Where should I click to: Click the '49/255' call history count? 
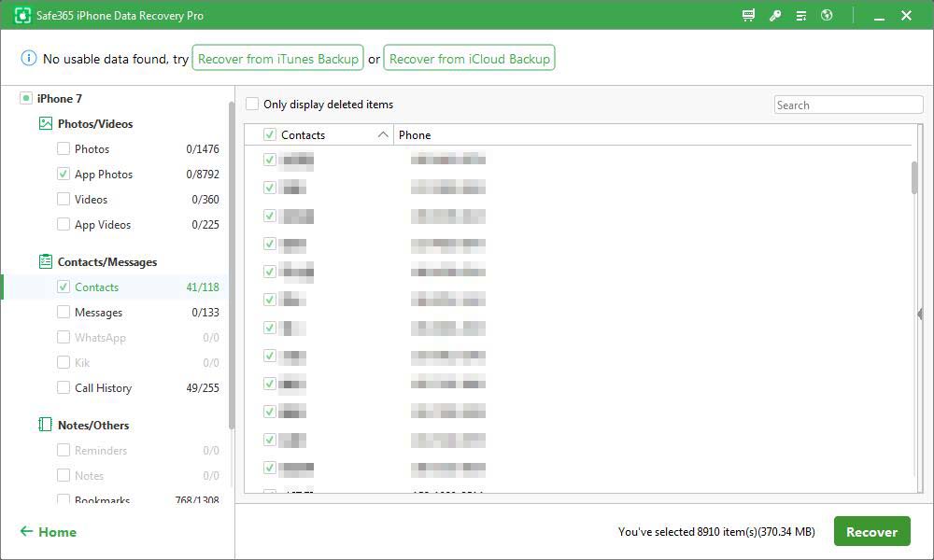(x=203, y=388)
